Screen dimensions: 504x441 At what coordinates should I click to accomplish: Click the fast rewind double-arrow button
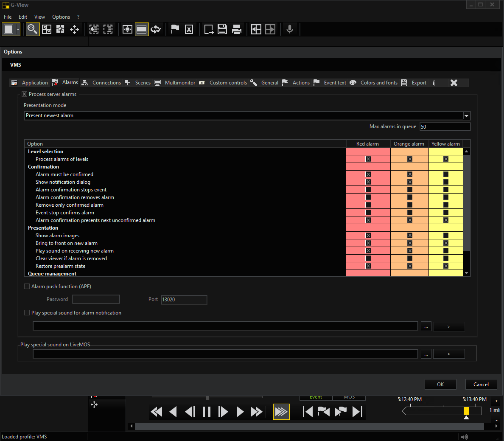click(157, 412)
